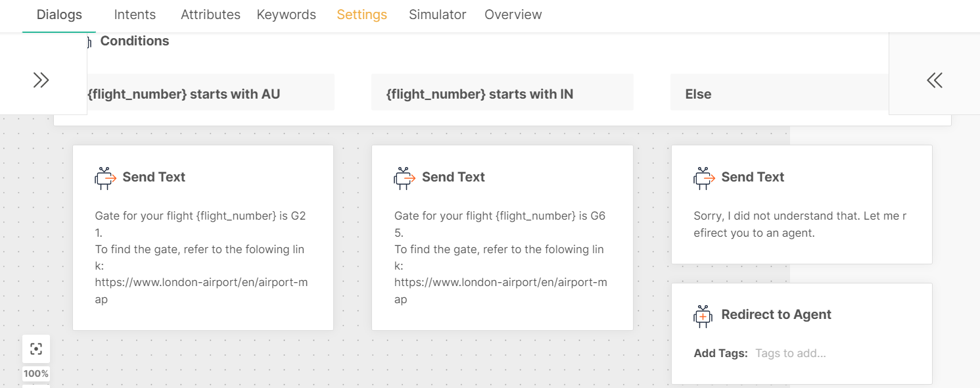Click the Attributes tab
Image resolution: width=980 pixels, height=388 pixels.
coord(210,14)
